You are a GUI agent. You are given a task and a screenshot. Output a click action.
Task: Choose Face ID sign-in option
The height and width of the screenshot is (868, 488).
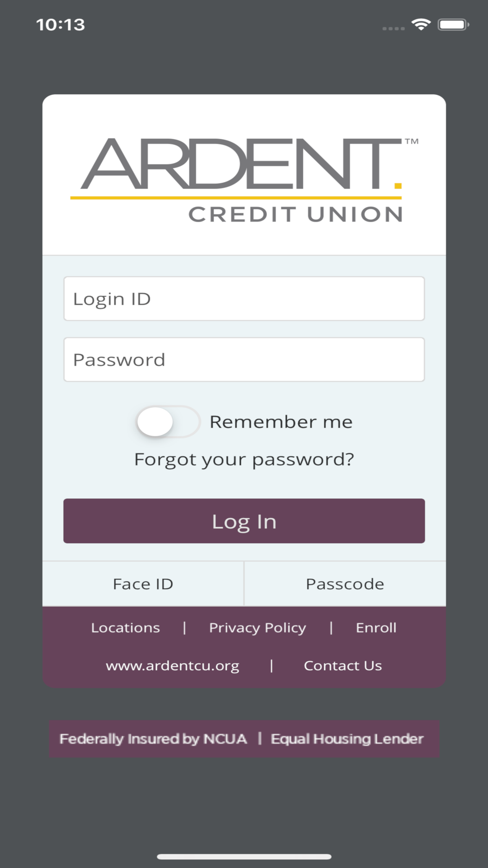pyautogui.click(x=143, y=584)
